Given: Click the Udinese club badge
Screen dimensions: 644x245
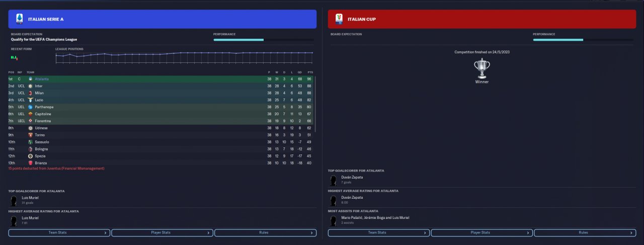Looking at the screenshot, I should 30,128.
